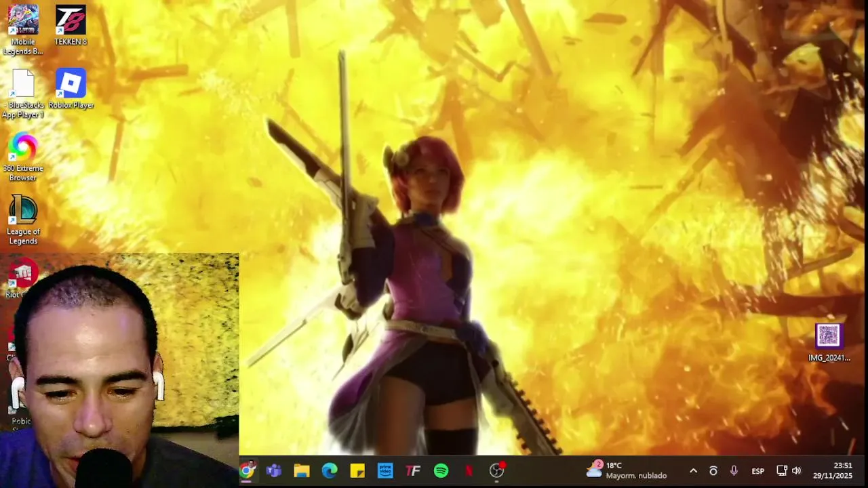
Task: Launch Microsoft Edge from taskbar
Action: (330, 470)
